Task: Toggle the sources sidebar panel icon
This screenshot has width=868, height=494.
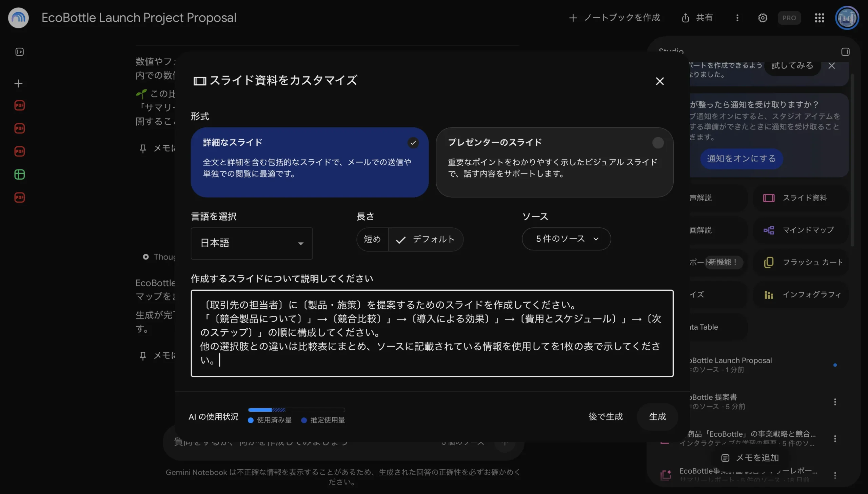Action: pos(19,52)
